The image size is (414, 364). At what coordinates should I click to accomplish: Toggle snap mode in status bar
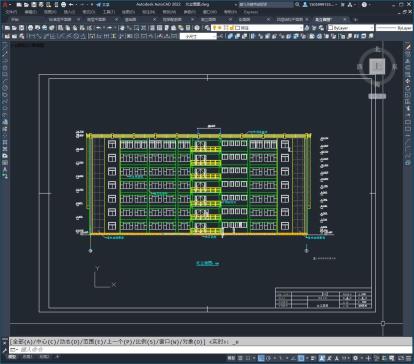248,358
